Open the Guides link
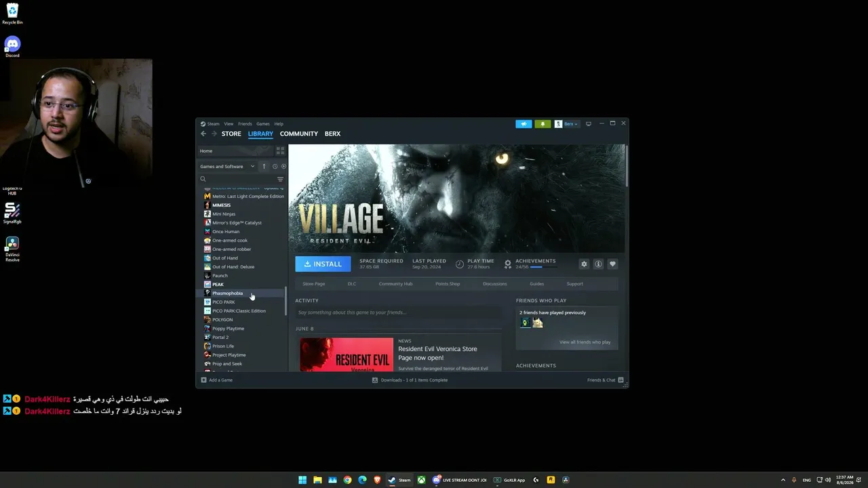The height and width of the screenshot is (488, 868). point(537,284)
